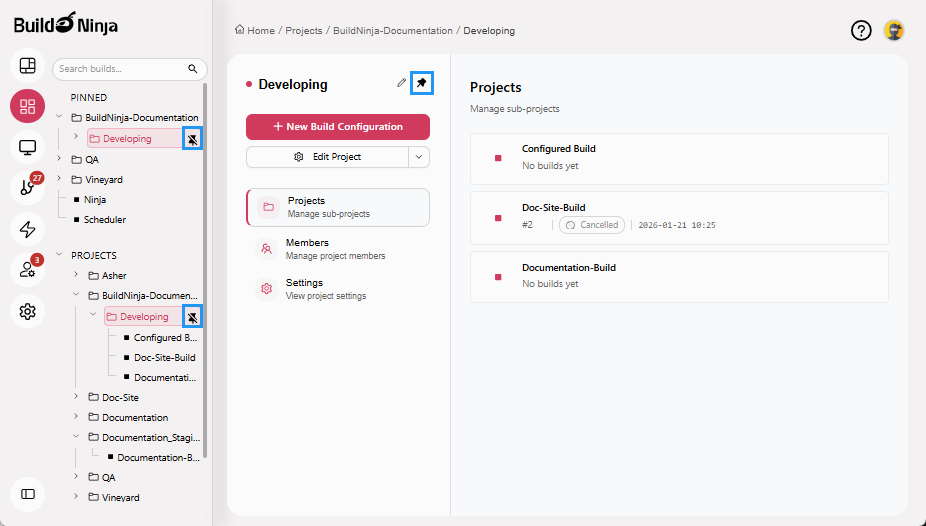Click the pencil edit icon next to Developing
Viewport: 926px width, 526px height.
[x=402, y=83]
